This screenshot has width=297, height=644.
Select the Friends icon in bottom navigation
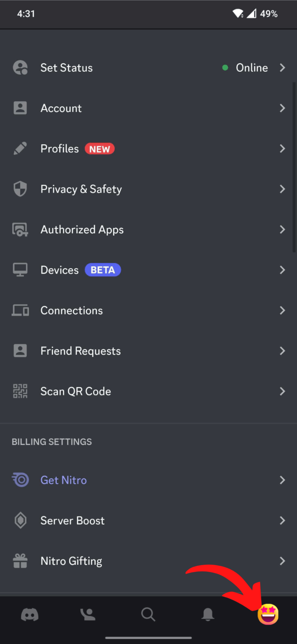tap(88, 614)
